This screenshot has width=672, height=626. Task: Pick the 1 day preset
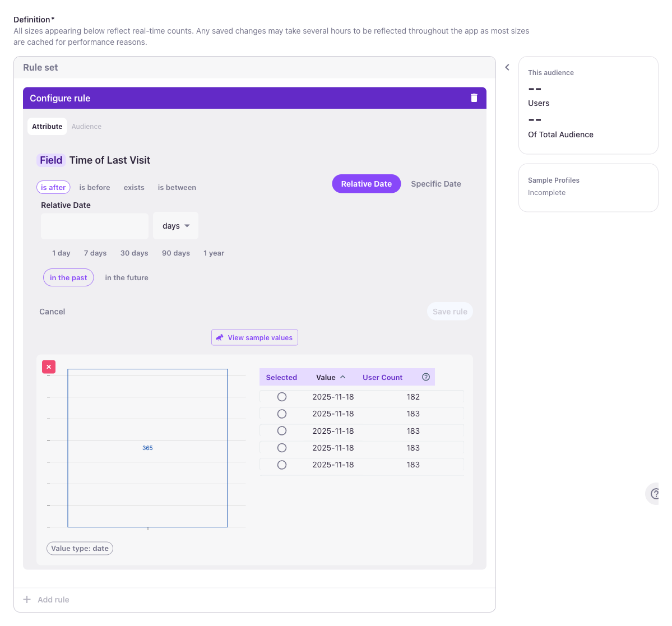point(61,253)
